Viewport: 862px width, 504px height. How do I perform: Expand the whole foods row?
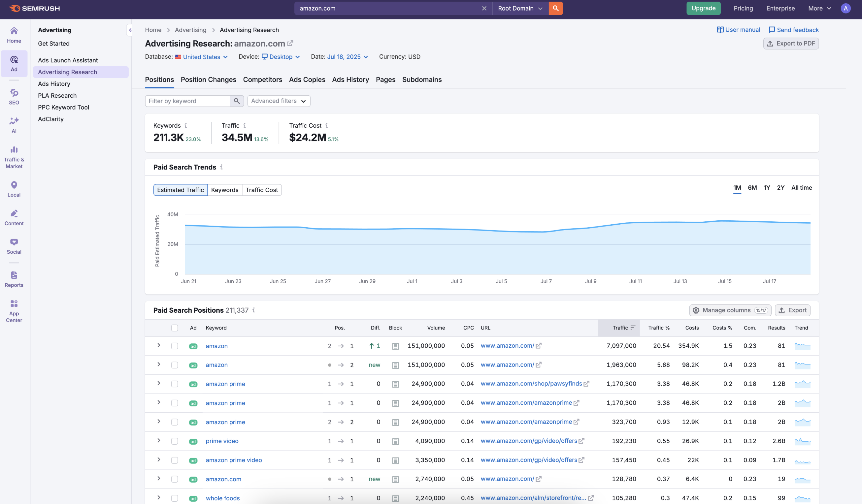coord(159,498)
